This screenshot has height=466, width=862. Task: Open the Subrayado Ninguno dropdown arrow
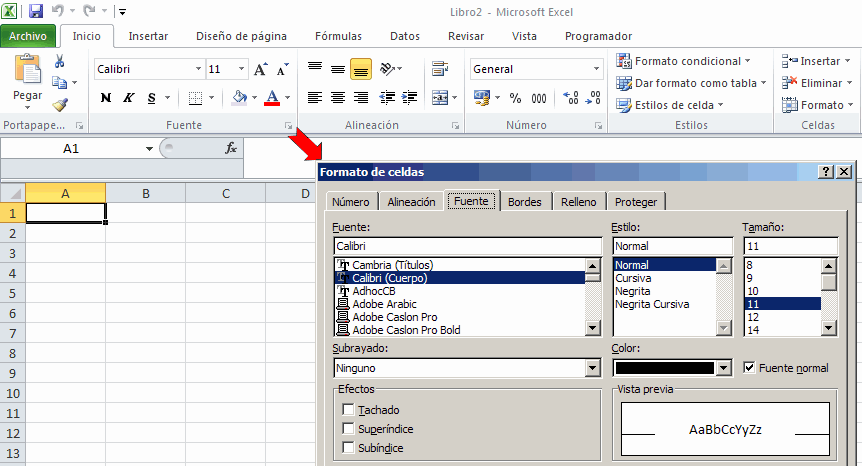(592, 368)
